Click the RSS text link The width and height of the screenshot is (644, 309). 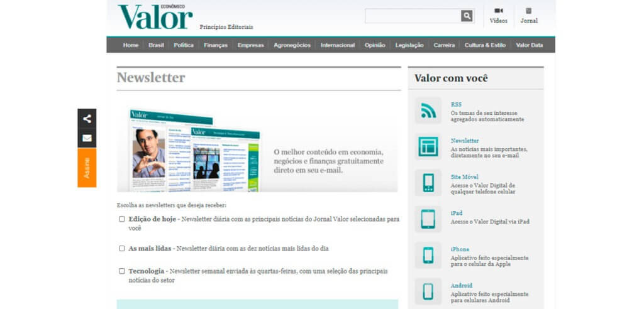click(x=456, y=105)
